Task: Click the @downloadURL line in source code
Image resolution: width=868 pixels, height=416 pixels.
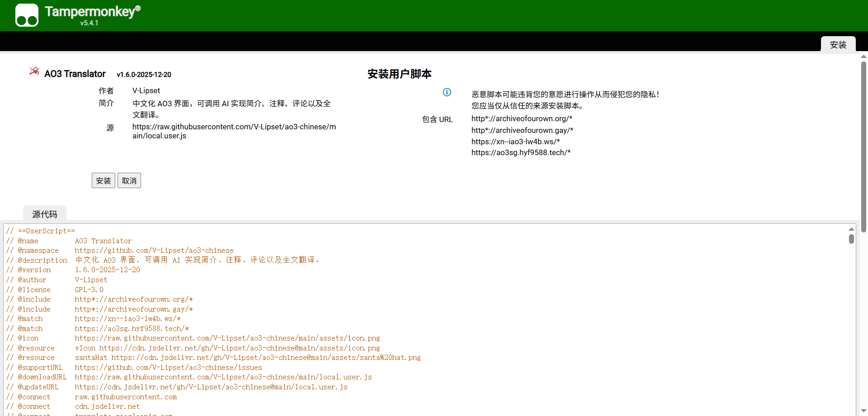Action: click(x=189, y=377)
